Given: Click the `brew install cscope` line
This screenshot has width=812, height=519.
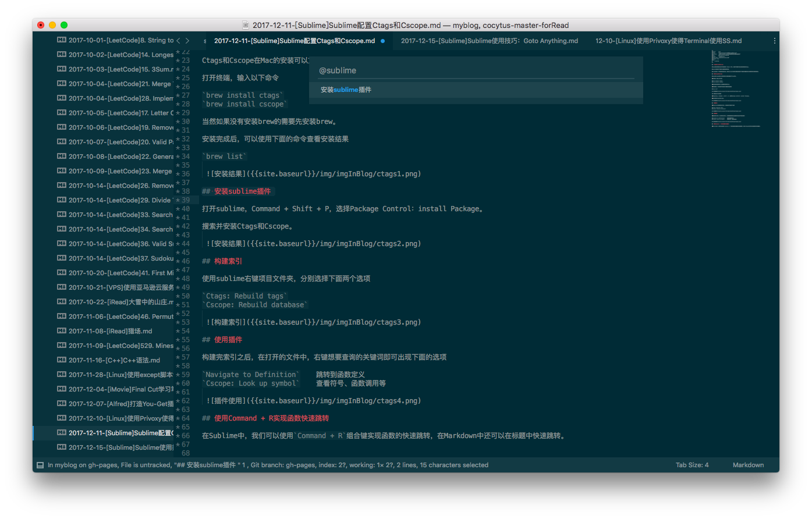Looking at the screenshot, I should click(x=245, y=104).
